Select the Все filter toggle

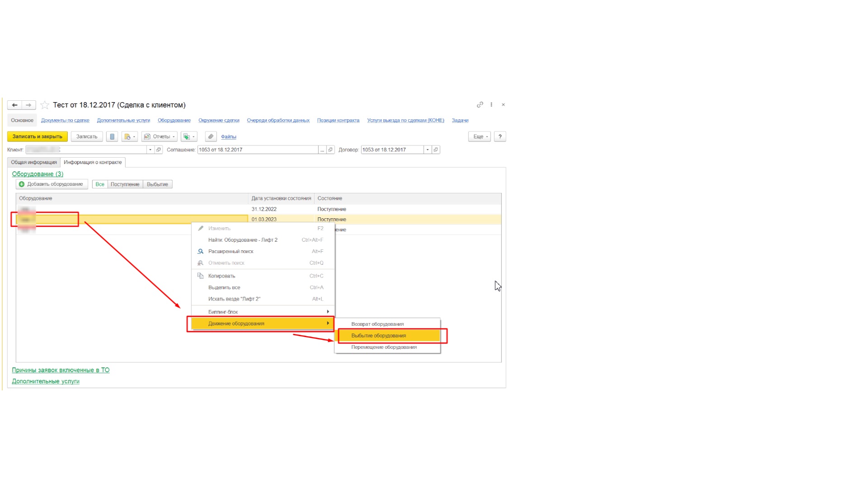pos(100,184)
